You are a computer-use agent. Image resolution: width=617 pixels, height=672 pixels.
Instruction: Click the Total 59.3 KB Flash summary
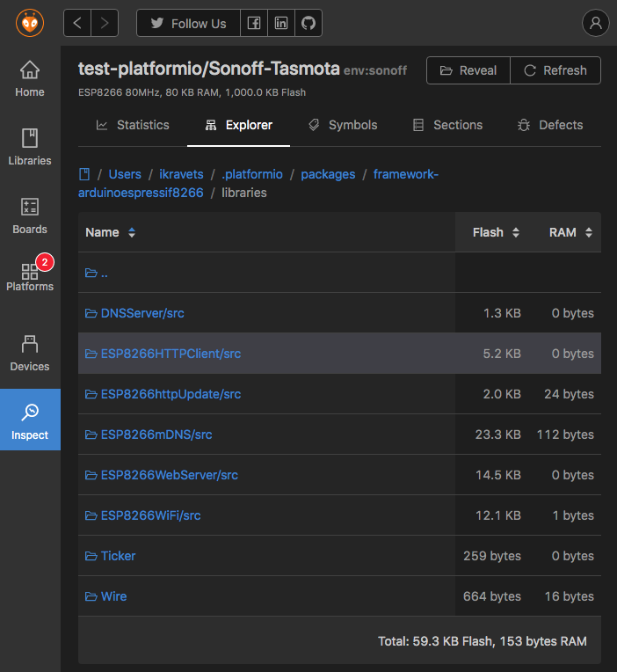click(x=483, y=641)
